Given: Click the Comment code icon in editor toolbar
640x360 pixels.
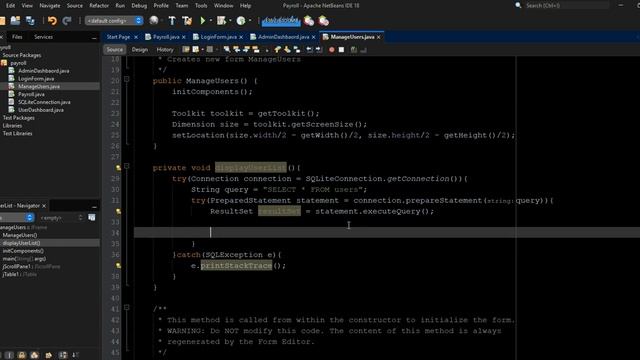Looking at the screenshot, I should click(353, 50).
